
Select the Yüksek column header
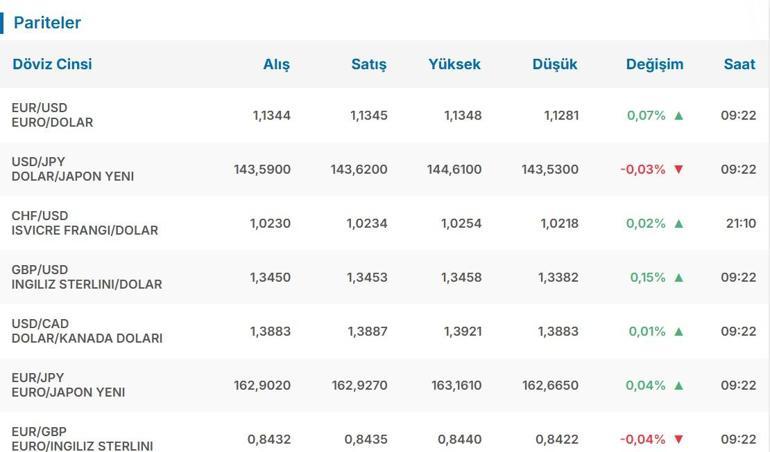tap(454, 64)
